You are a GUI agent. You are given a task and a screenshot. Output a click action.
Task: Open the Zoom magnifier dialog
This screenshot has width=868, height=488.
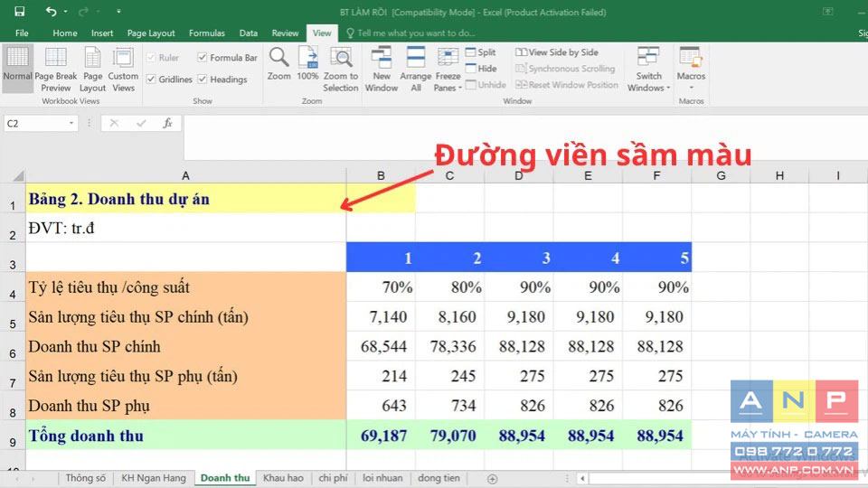pyautogui.click(x=279, y=64)
